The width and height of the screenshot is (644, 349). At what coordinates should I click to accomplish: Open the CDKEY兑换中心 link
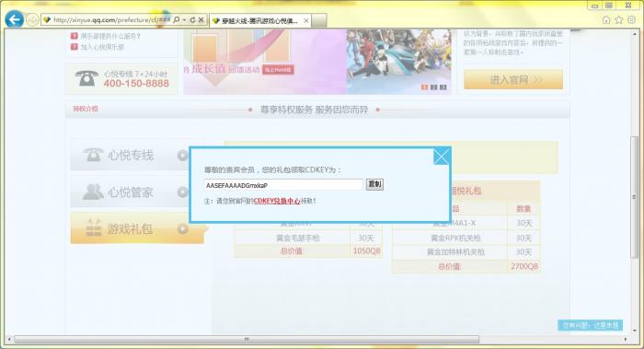coord(277,201)
